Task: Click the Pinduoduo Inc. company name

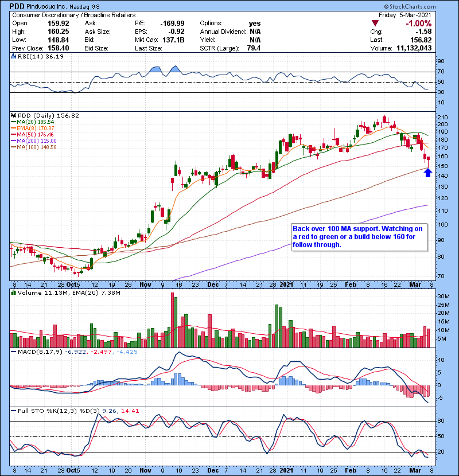Action: click(x=46, y=7)
